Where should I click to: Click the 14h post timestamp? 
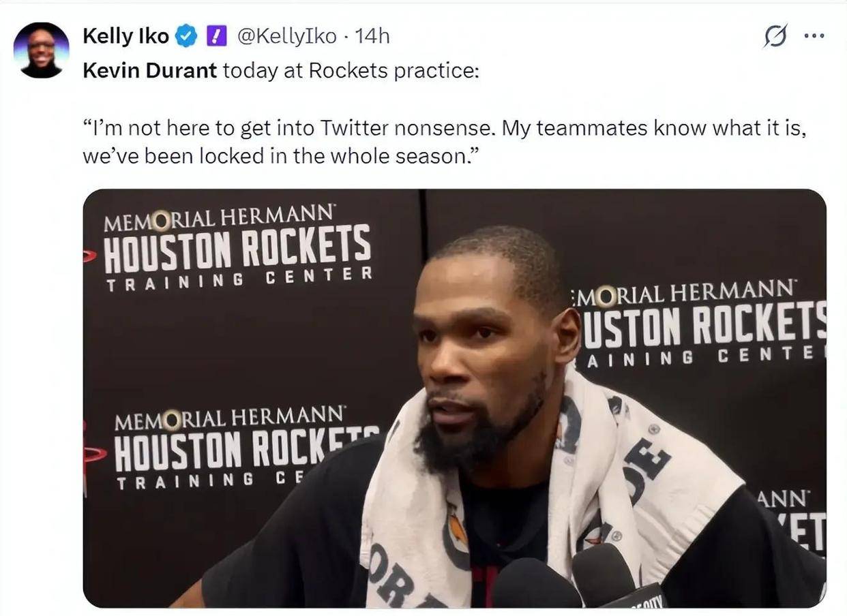coord(372,36)
